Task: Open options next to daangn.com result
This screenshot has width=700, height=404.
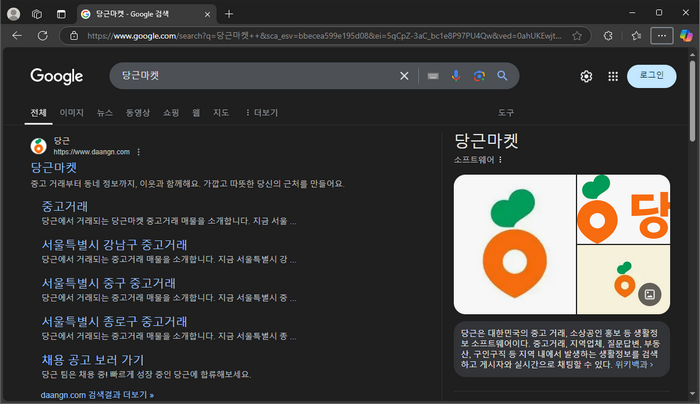Action: pyautogui.click(x=139, y=152)
